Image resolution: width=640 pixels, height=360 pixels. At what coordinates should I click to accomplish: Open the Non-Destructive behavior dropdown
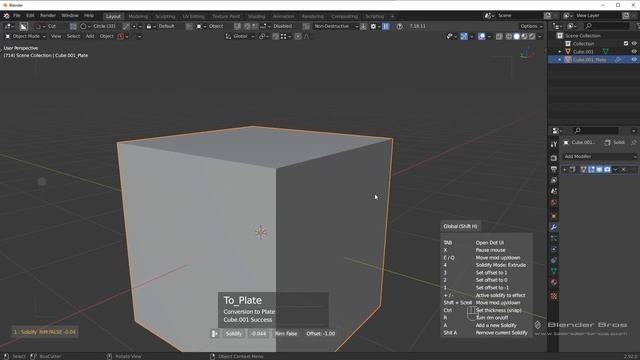coord(335,26)
